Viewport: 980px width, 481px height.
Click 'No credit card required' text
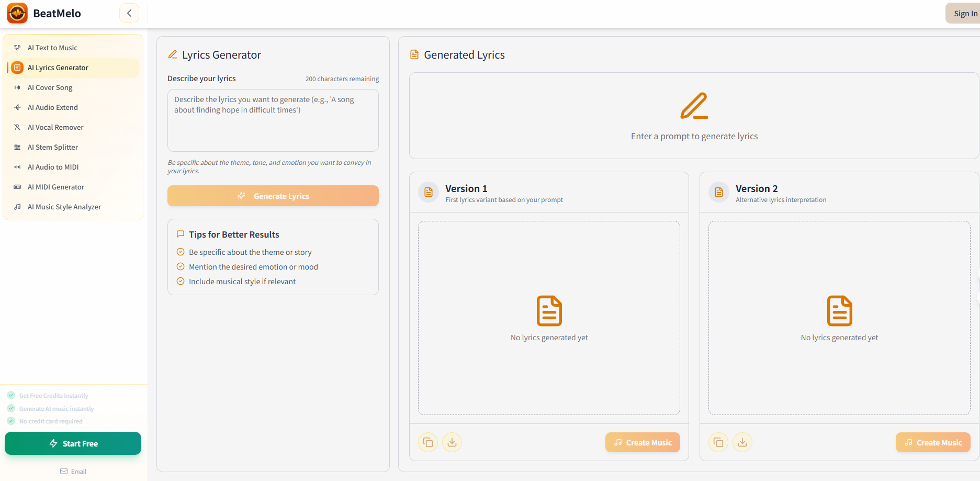[x=51, y=421]
